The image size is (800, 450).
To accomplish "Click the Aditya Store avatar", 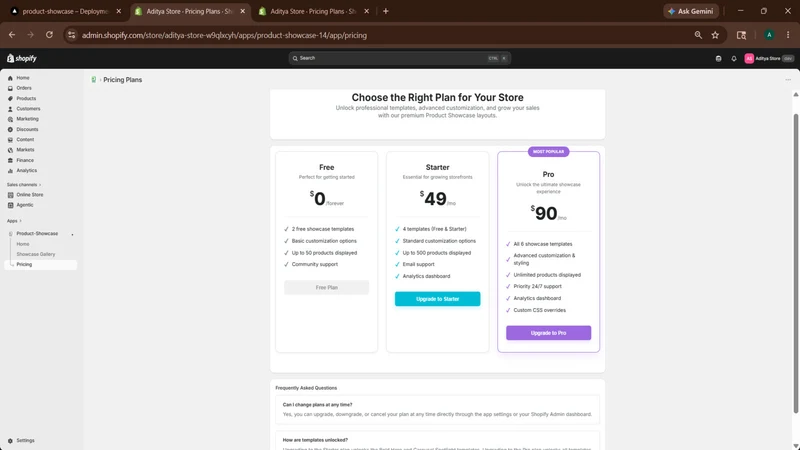I will coord(749,59).
